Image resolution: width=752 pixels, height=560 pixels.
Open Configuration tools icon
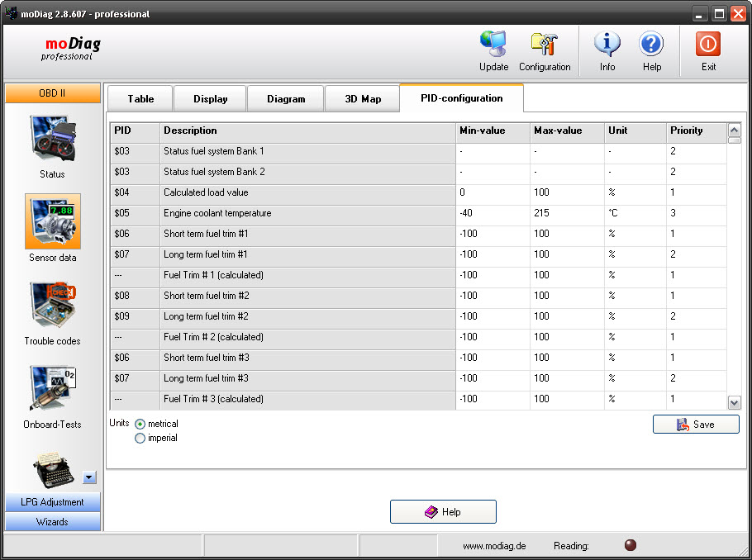pyautogui.click(x=544, y=44)
